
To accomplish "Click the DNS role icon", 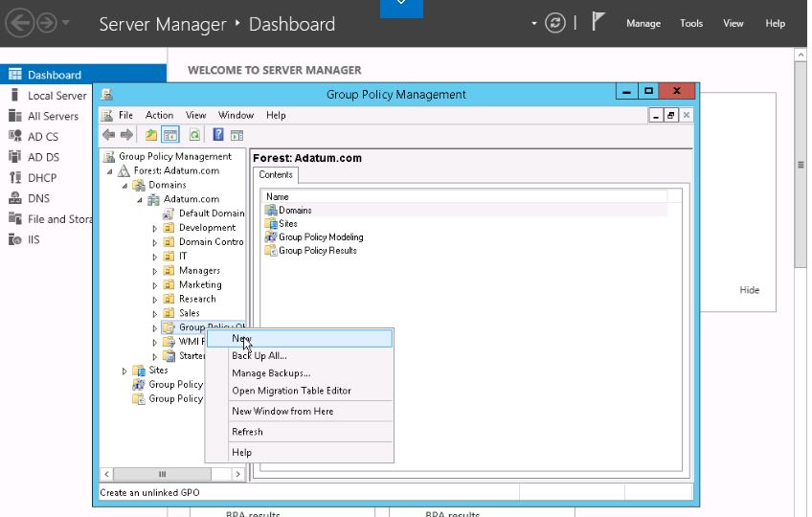I will (15, 198).
